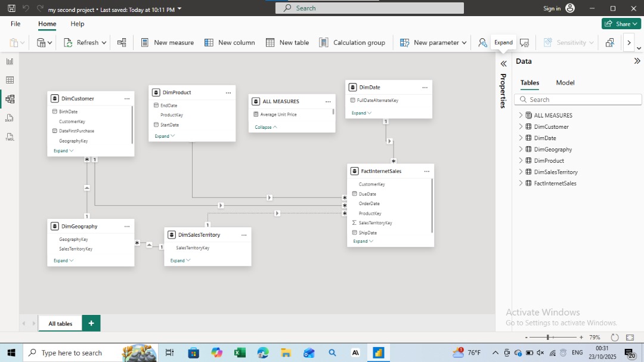Image resolution: width=644 pixels, height=362 pixels.
Task: Click New column button
Action: coord(230,43)
